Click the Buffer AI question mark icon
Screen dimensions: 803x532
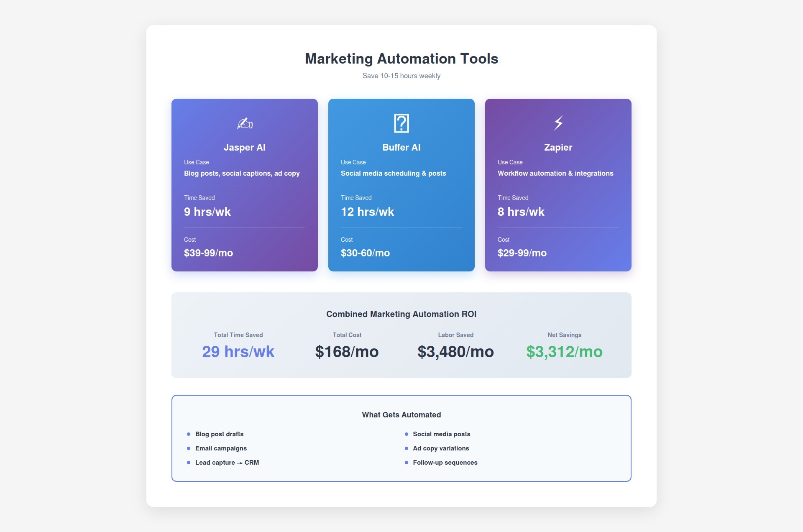click(x=401, y=123)
